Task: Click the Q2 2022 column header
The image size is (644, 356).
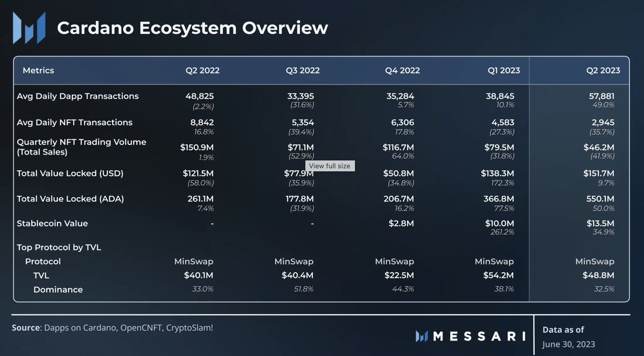Action: [202, 70]
